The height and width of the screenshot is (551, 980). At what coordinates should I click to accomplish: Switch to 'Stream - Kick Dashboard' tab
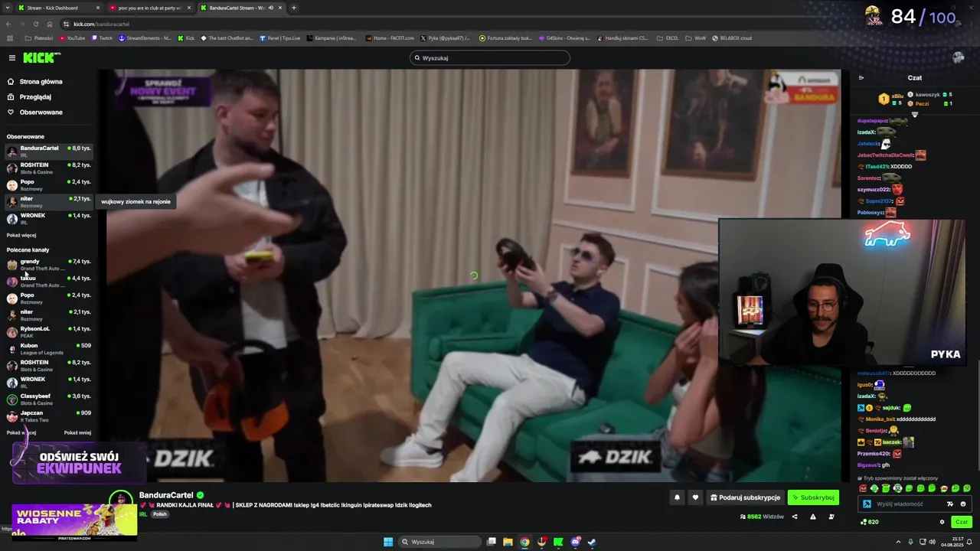(x=57, y=8)
